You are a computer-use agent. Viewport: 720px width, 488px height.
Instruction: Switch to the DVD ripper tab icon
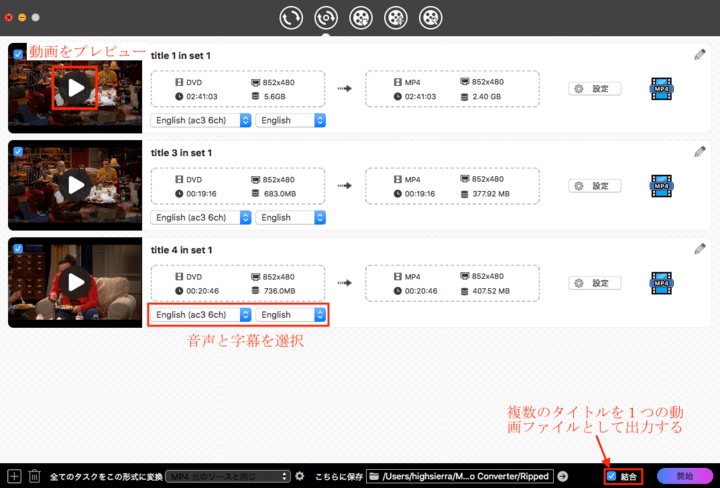pos(326,17)
